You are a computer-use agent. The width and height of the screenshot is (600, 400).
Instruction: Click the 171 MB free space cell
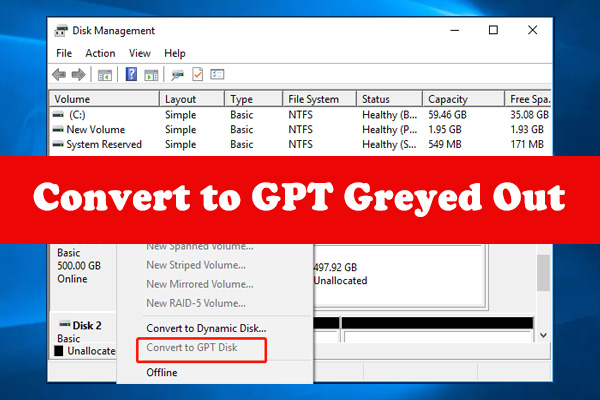click(x=527, y=144)
